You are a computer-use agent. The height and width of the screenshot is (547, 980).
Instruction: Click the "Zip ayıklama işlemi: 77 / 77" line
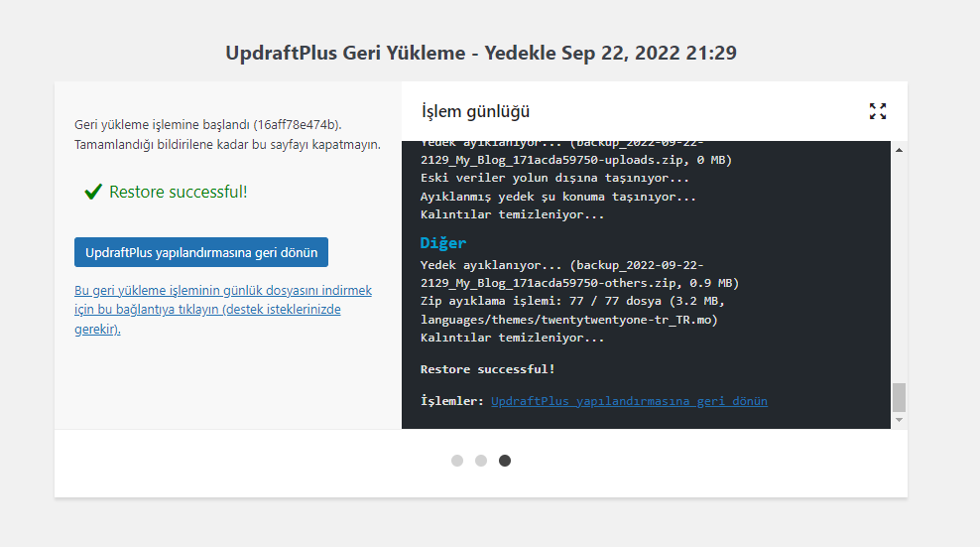tap(572, 301)
